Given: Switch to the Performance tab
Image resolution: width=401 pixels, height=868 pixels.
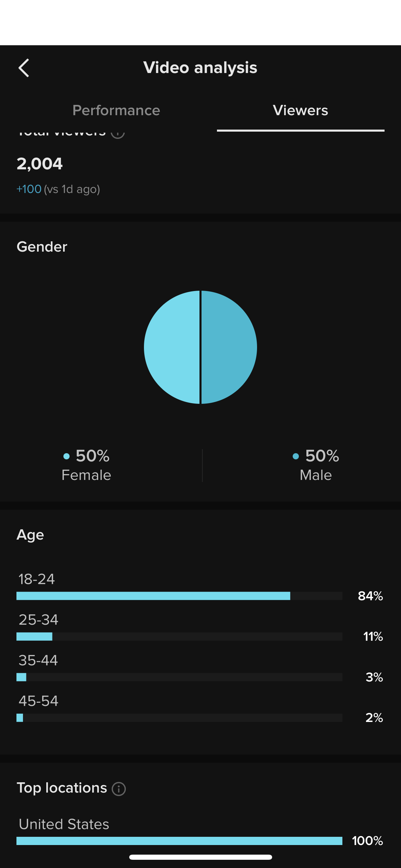Looking at the screenshot, I should 116,110.
